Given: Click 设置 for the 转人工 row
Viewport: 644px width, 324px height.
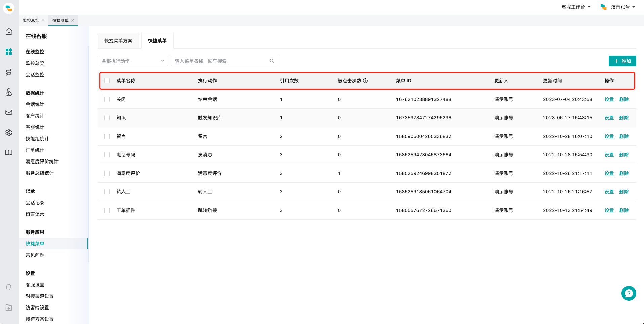Looking at the screenshot, I should click(609, 192).
